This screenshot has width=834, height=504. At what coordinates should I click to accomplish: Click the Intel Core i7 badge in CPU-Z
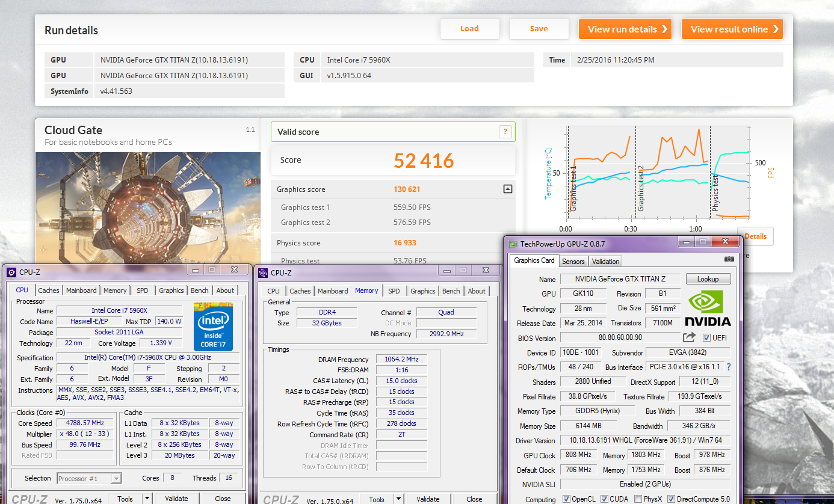(x=213, y=327)
